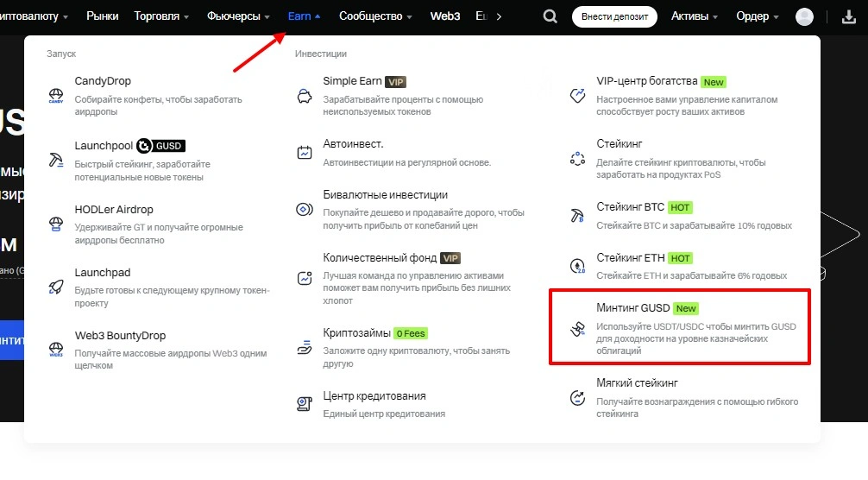
Task: Open the Бивалютные инвестиции link
Action: pos(386,195)
